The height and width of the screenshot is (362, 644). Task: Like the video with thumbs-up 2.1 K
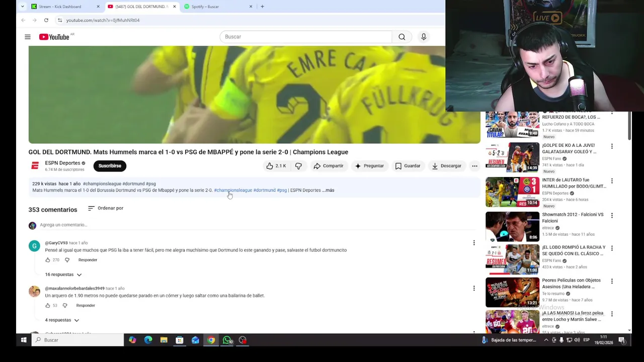coord(276,166)
